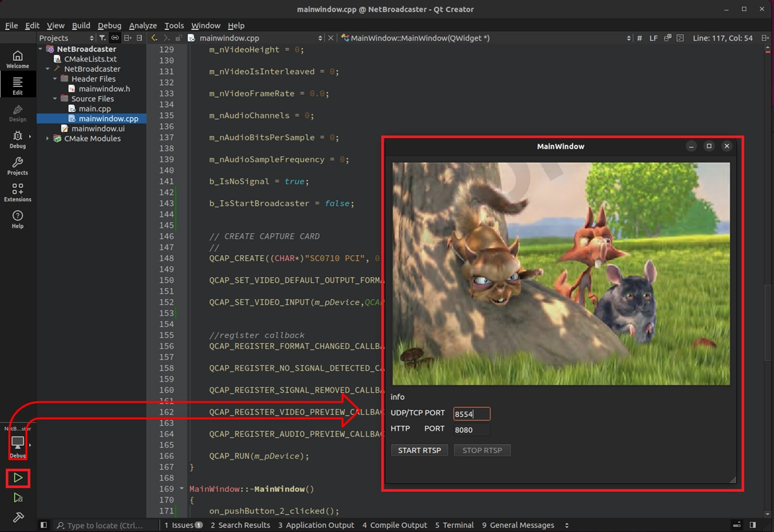Select main.cpp in project tree
The image size is (774, 532).
tap(94, 109)
